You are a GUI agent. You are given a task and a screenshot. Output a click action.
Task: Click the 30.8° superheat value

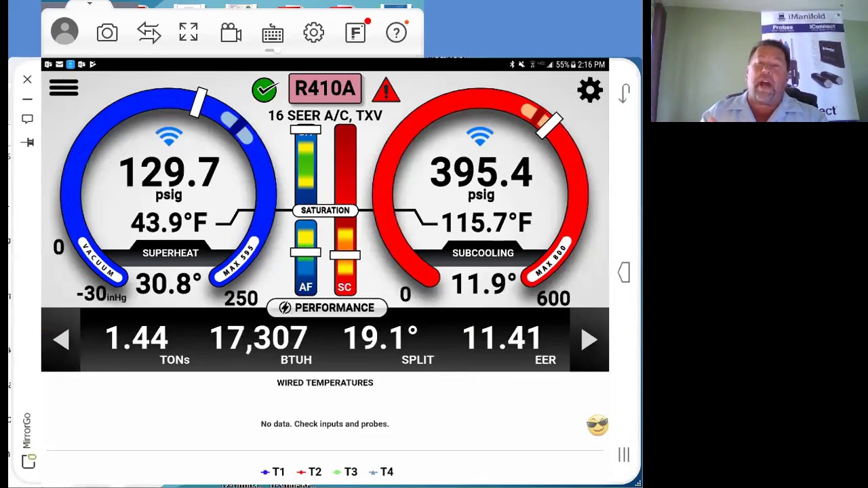pos(168,284)
